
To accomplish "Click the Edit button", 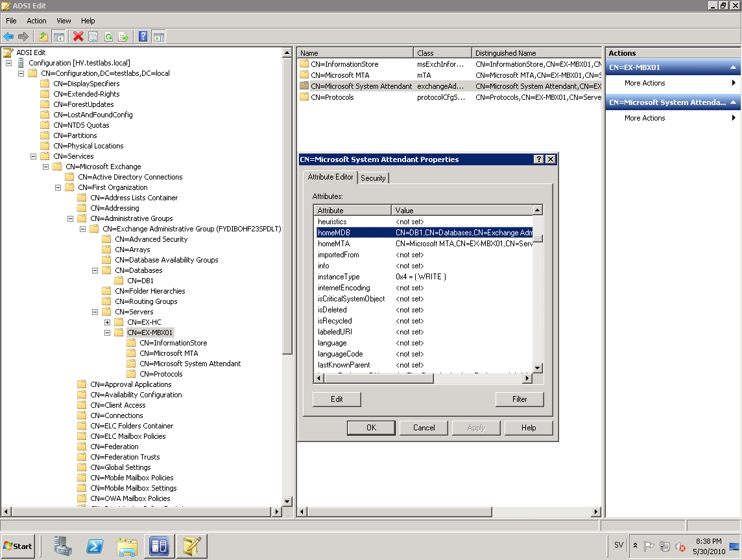I will coord(337,399).
